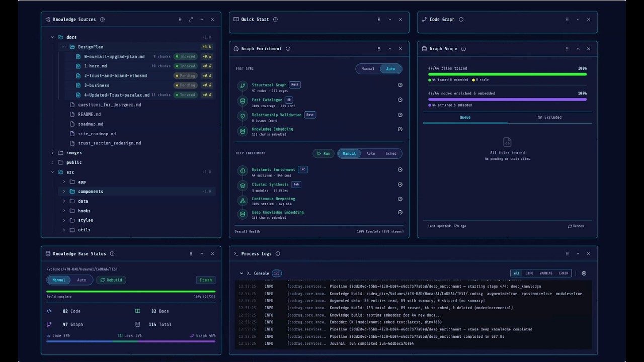The height and width of the screenshot is (362, 644).
Task: Click the 0-overall-upgrad-plan.md file icon
Action: (78, 56)
